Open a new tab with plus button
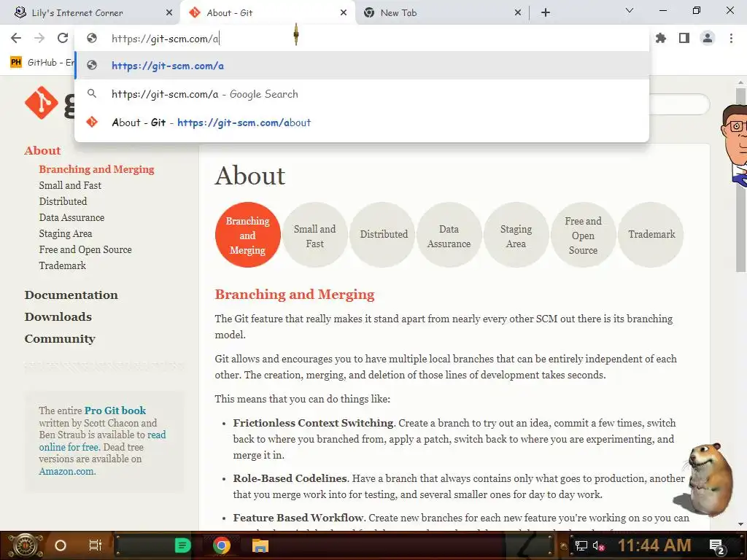Viewport: 747px width, 560px height. (x=546, y=13)
